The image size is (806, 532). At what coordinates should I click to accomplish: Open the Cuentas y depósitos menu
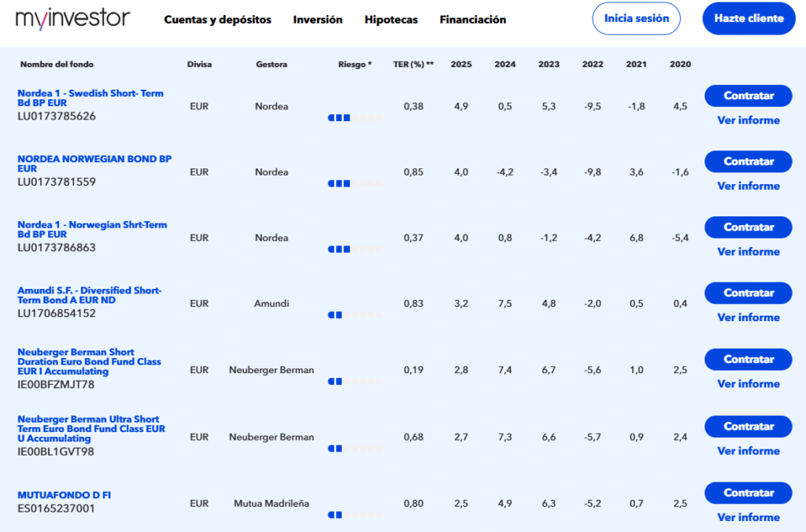(x=217, y=20)
